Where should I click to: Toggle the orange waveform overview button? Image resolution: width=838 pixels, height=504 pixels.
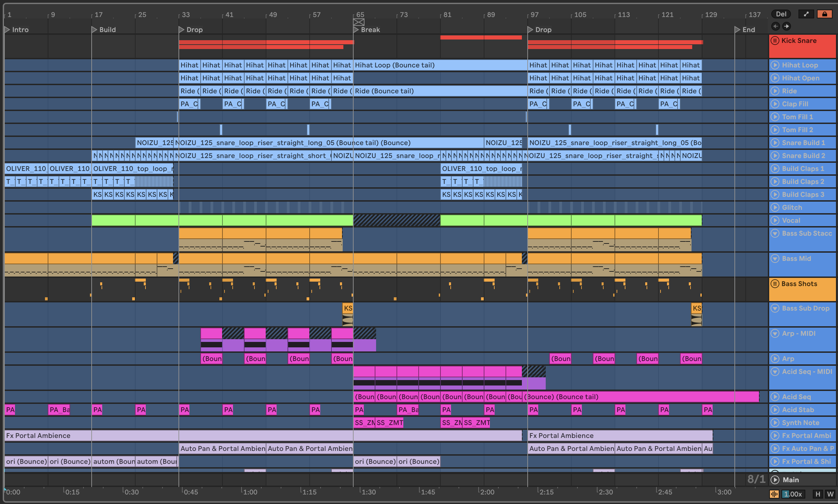pos(774,494)
